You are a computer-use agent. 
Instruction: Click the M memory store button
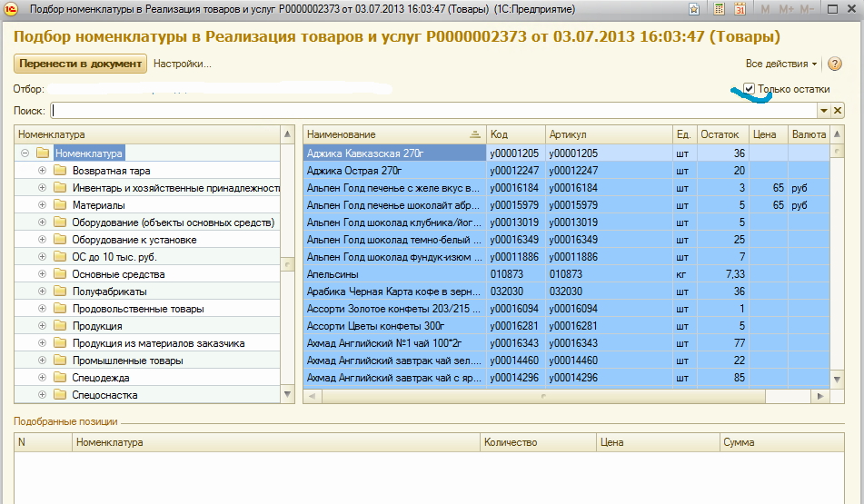point(766,9)
